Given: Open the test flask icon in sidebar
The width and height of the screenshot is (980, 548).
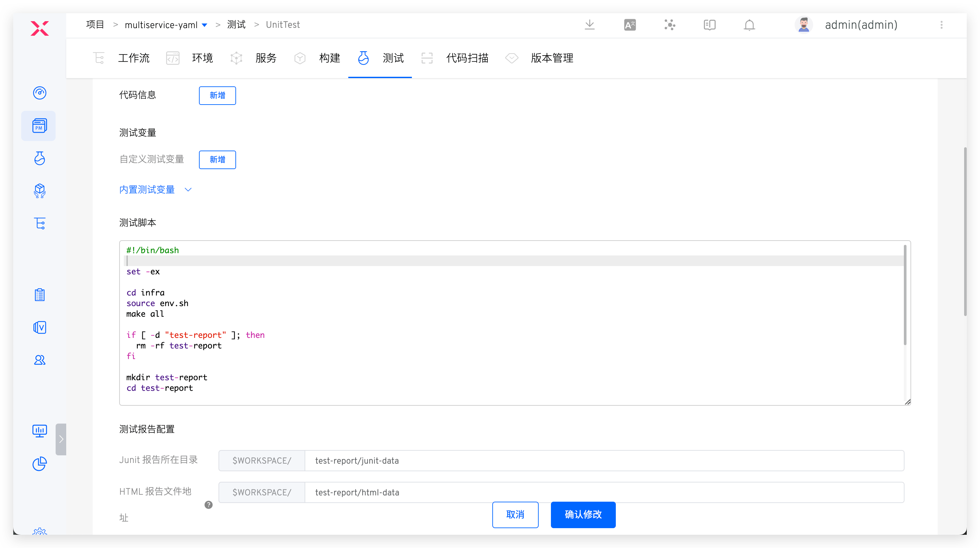Looking at the screenshot, I should (40, 158).
